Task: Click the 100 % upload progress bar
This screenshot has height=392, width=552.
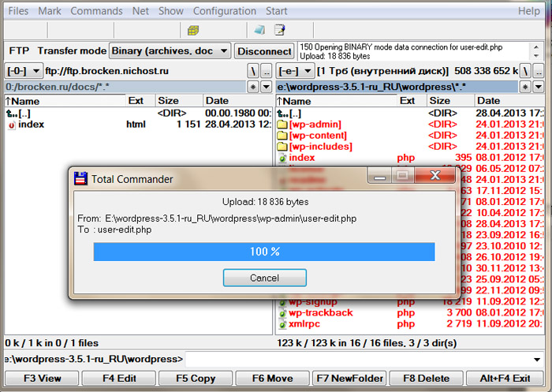Action: pyautogui.click(x=264, y=252)
